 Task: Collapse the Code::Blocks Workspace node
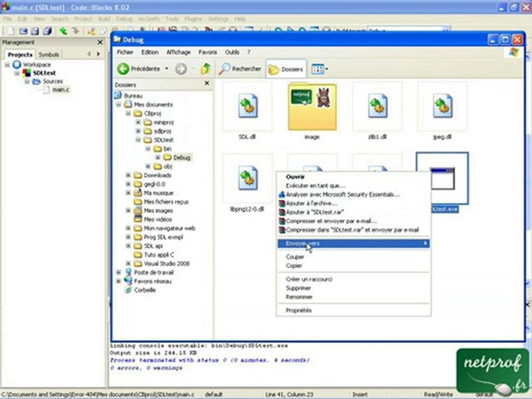[x=7, y=64]
